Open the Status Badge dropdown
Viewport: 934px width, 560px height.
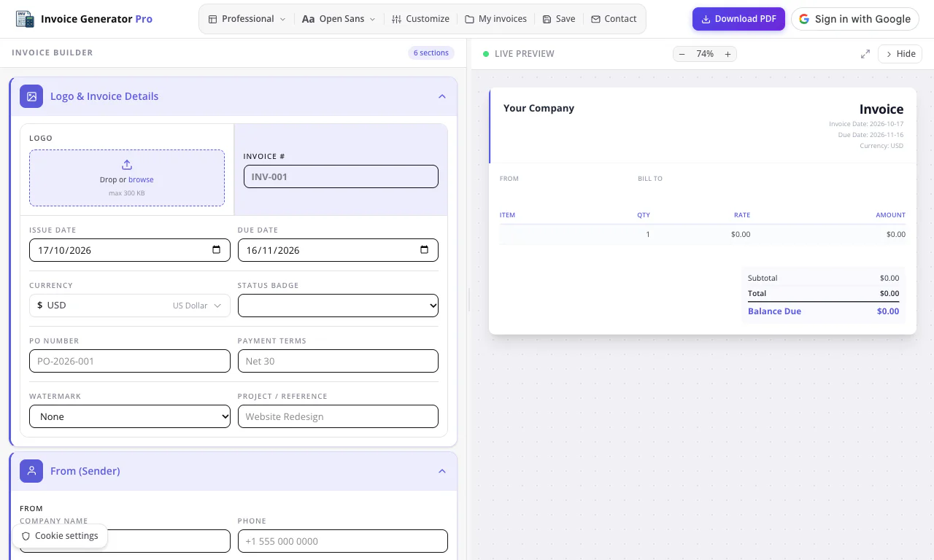338,306
